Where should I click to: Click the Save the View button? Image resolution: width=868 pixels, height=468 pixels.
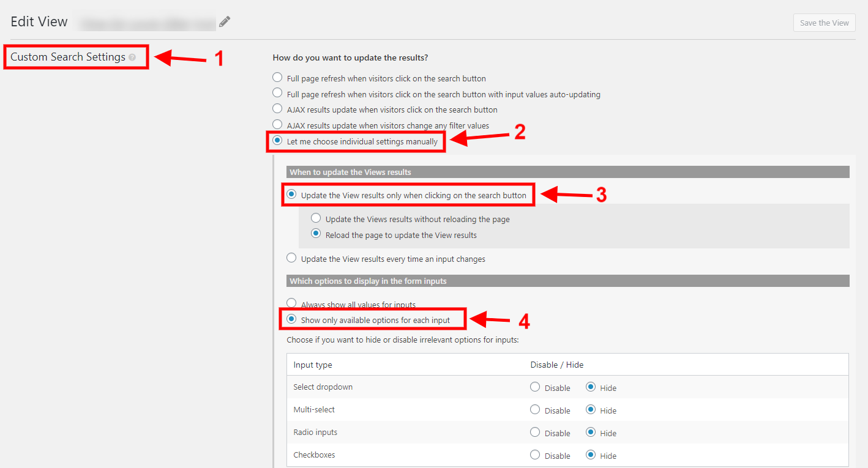point(823,22)
